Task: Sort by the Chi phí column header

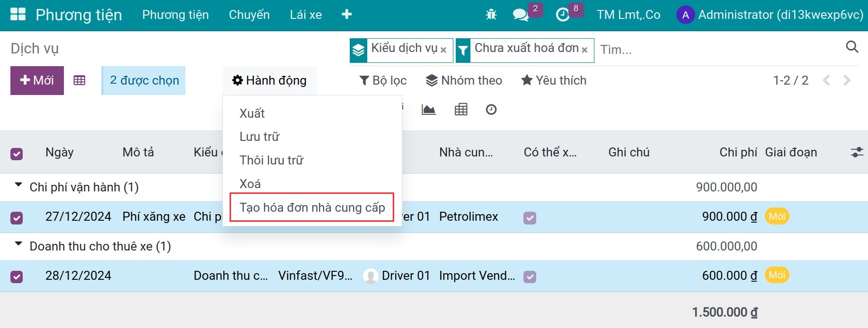Action: (x=738, y=152)
